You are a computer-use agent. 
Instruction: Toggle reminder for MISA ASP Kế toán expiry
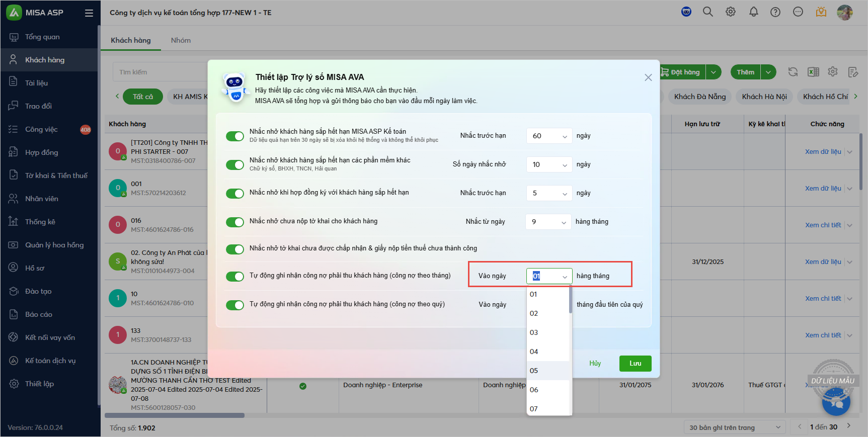(x=235, y=136)
